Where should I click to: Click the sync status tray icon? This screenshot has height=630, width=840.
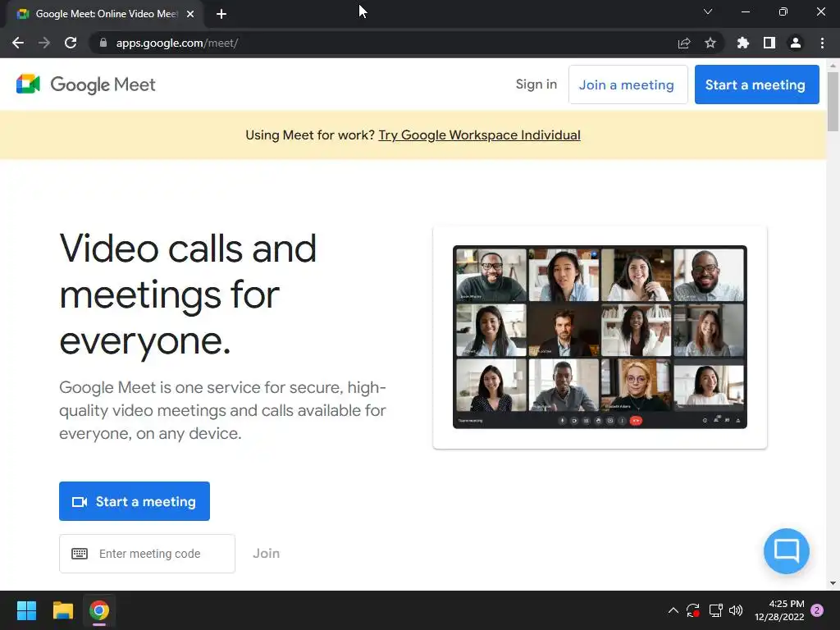point(693,610)
